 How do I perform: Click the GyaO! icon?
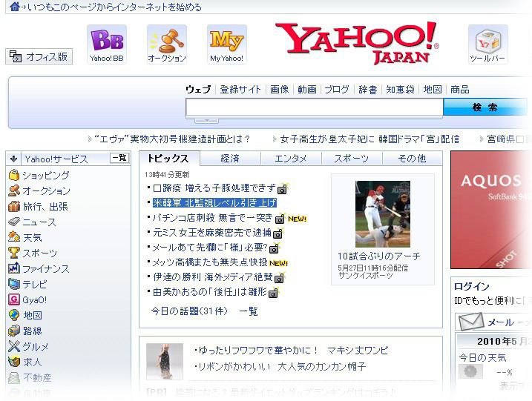14,299
